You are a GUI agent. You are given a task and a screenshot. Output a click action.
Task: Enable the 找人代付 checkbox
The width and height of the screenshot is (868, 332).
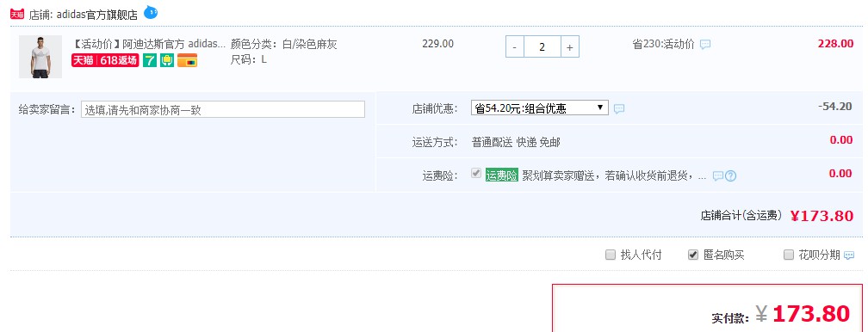pos(610,255)
